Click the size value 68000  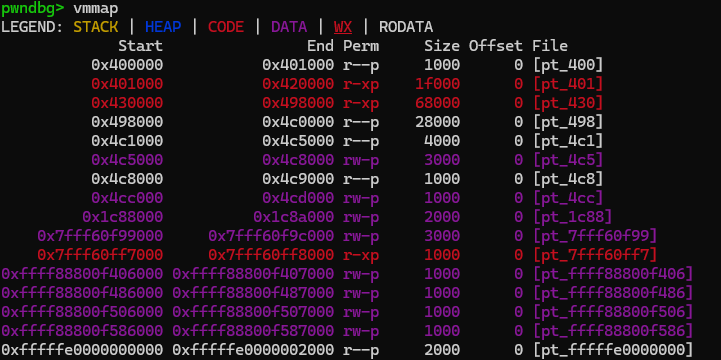pos(437,103)
